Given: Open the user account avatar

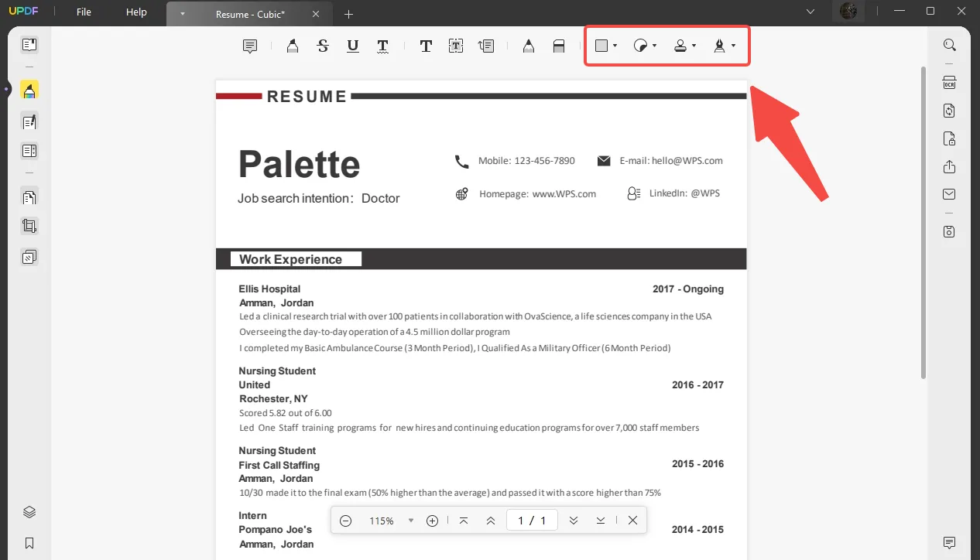Looking at the screenshot, I should 849,12.
